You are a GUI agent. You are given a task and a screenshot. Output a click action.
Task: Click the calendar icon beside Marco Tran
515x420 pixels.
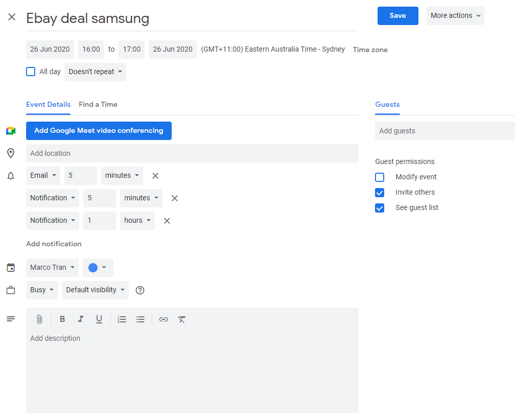[x=11, y=268]
